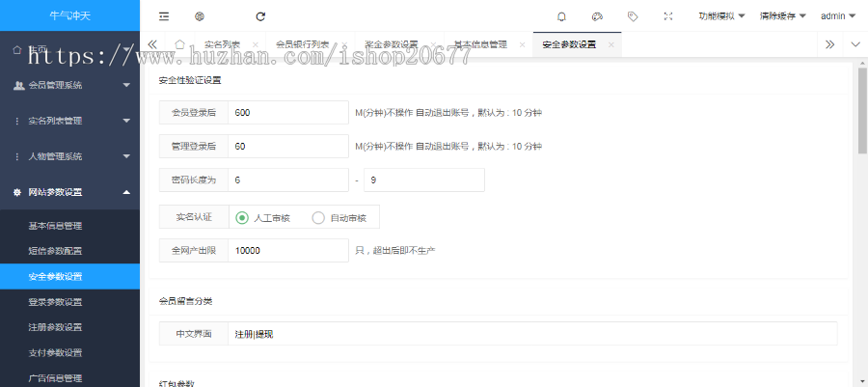868x387 pixels.
Task: Collapse the sidebar menu icon
Action: click(164, 16)
